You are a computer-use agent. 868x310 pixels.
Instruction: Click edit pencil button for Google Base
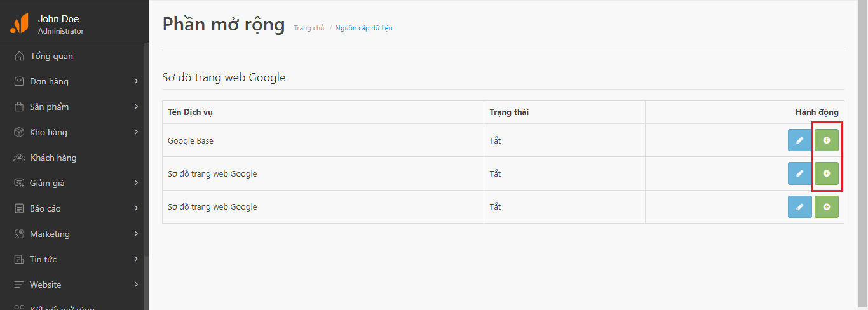799,140
